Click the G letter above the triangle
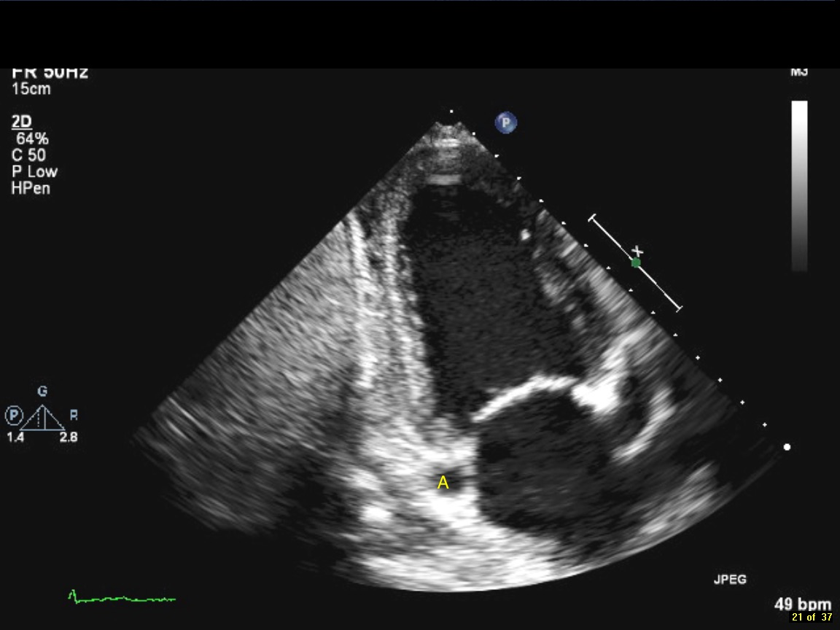This screenshot has width=840, height=630. coord(42,392)
